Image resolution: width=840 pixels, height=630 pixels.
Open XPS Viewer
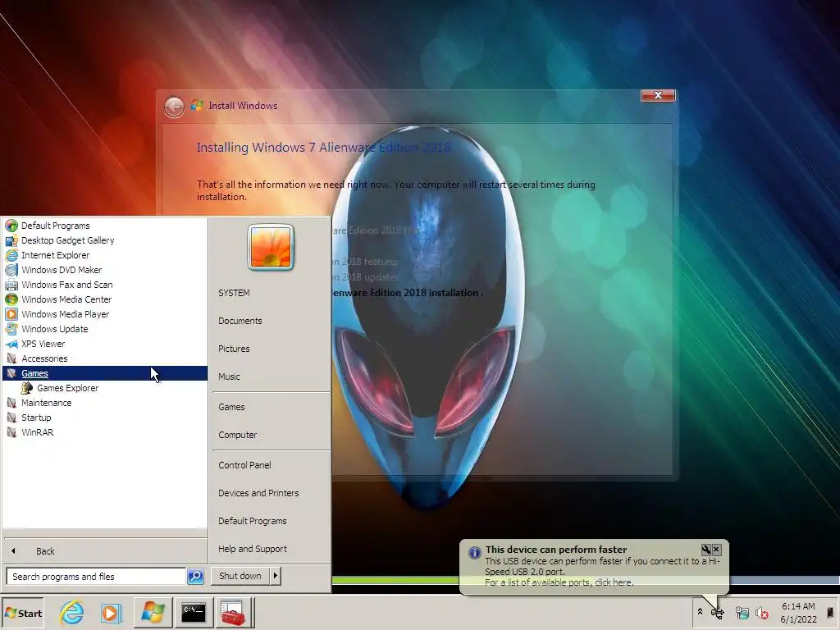coord(105,344)
